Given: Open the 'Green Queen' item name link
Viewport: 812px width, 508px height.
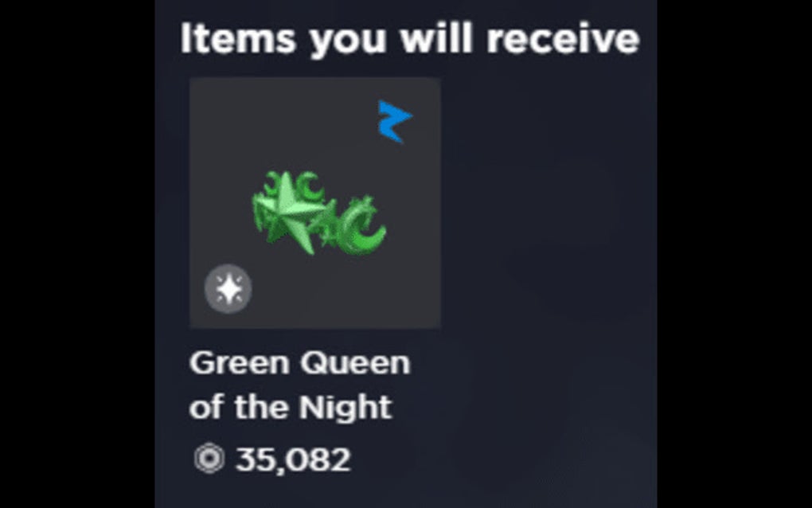Looking at the screenshot, I should tap(300, 362).
